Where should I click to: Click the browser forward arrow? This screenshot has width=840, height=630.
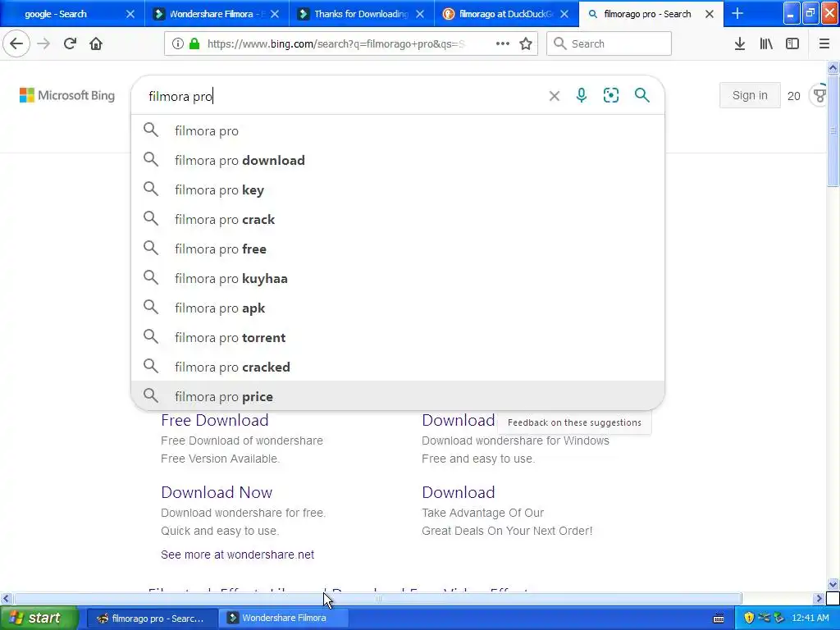[x=44, y=44]
